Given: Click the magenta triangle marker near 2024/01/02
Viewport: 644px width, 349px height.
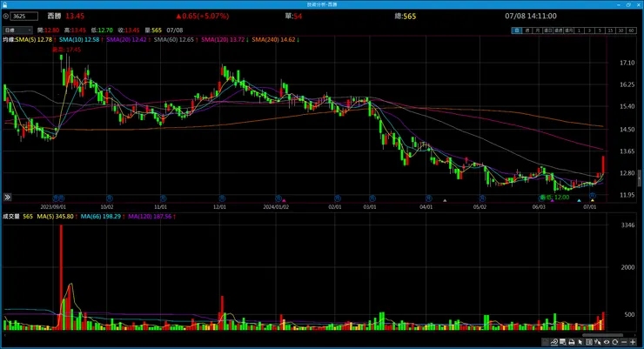Looking at the screenshot, I should [x=284, y=200].
